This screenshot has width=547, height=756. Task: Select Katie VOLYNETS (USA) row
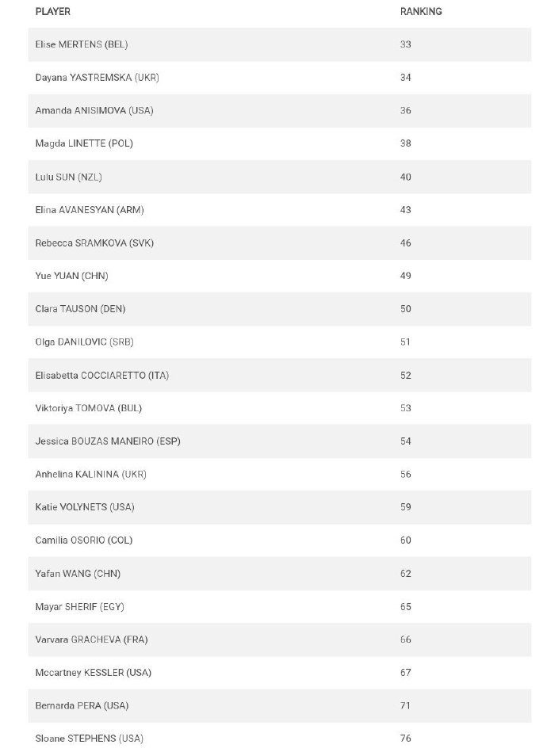point(85,507)
